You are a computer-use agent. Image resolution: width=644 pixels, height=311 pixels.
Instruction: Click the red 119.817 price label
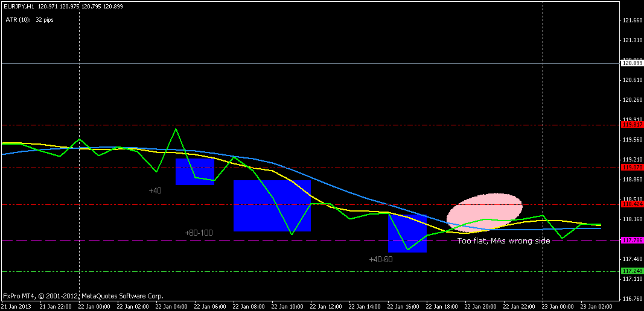click(x=632, y=125)
